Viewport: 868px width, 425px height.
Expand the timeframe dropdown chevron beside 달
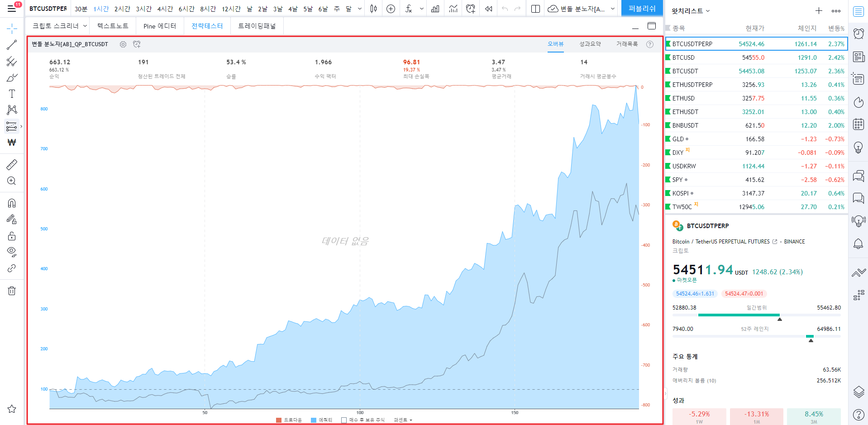358,8
